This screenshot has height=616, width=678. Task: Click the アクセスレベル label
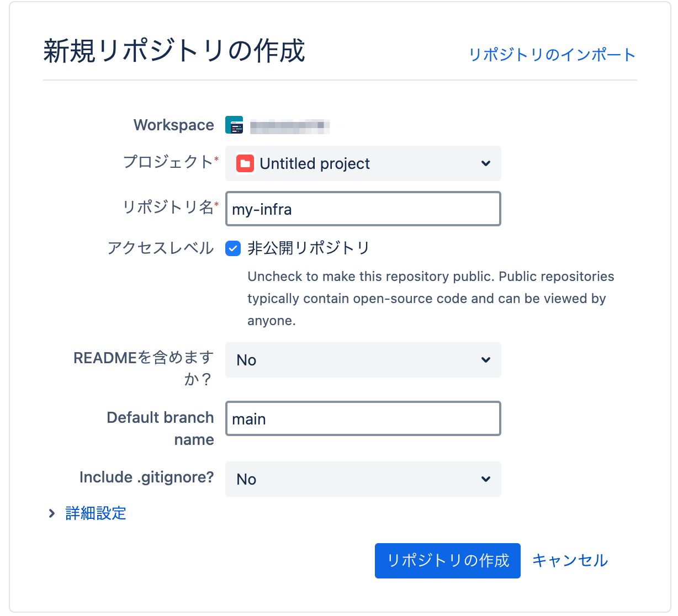[161, 248]
